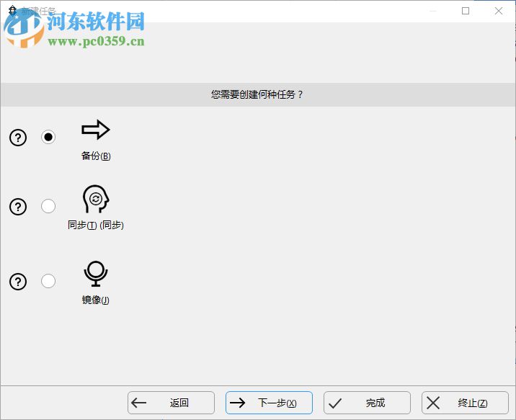This screenshot has height=420, width=516.
Task: Click the 镜像(J) label
Action: [96, 300]
